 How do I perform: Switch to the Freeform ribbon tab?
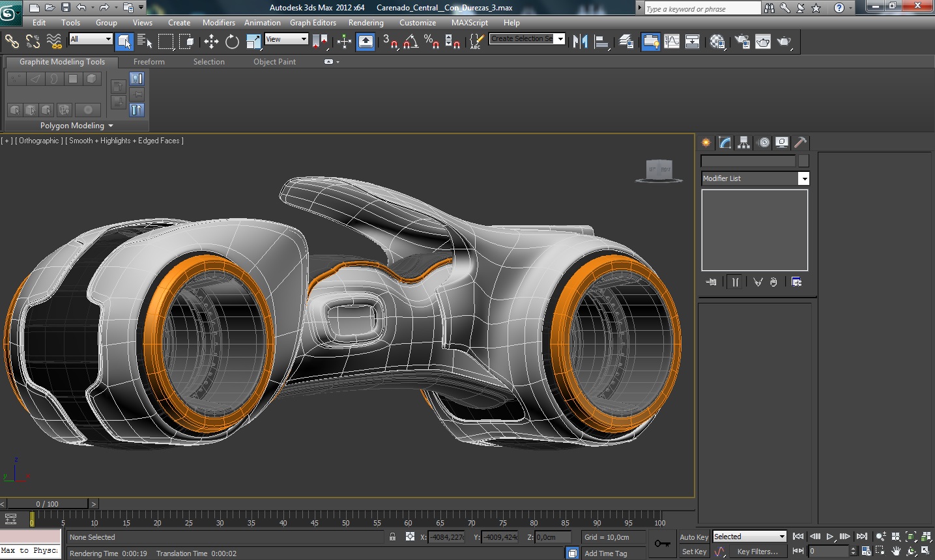click(149, 62)
